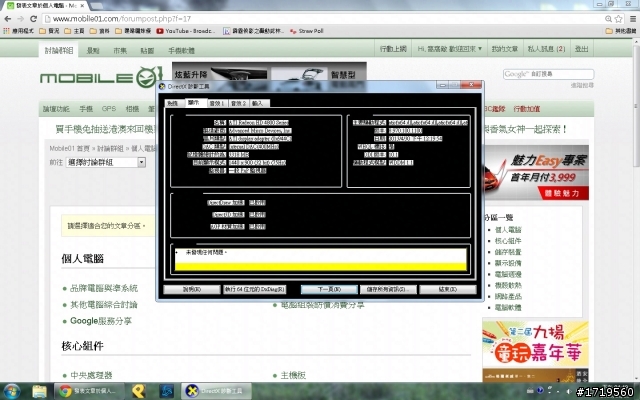Viewport: 640px width, 400px height.
Task: Open the 主頁 bookmark folder
Action: (75, 31)
